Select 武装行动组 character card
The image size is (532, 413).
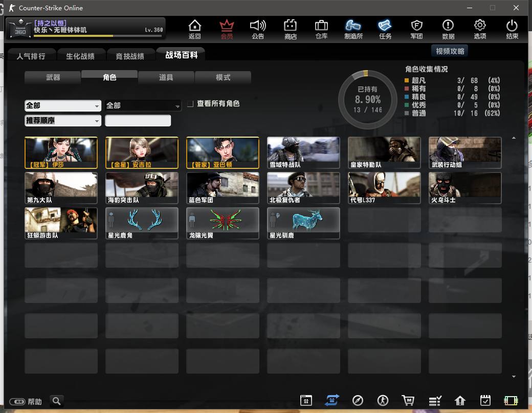pyautogui.click(x=465, y=153)
